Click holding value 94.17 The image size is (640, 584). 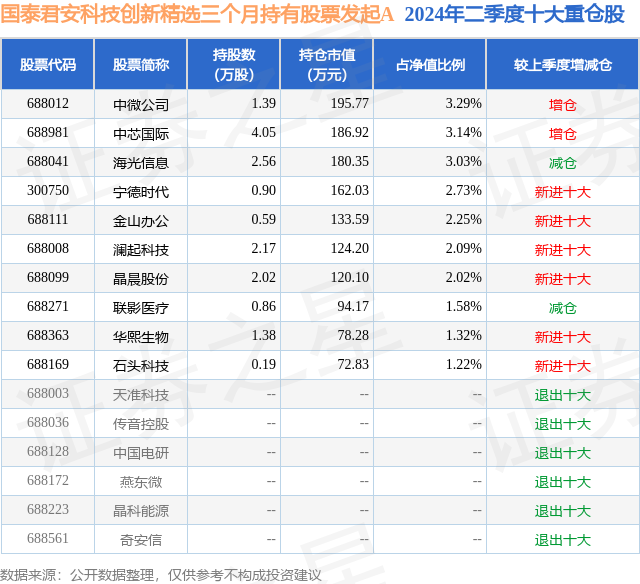click(x=353, y=306)
